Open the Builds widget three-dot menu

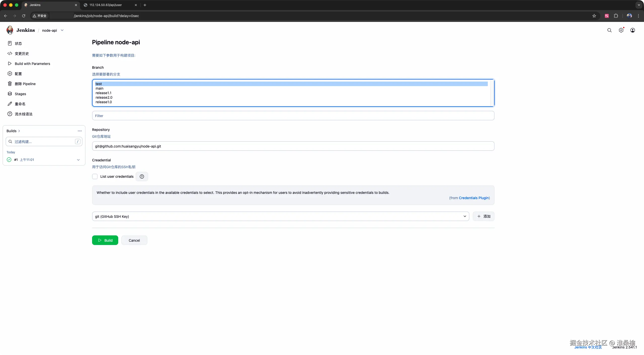click(80, 131)
